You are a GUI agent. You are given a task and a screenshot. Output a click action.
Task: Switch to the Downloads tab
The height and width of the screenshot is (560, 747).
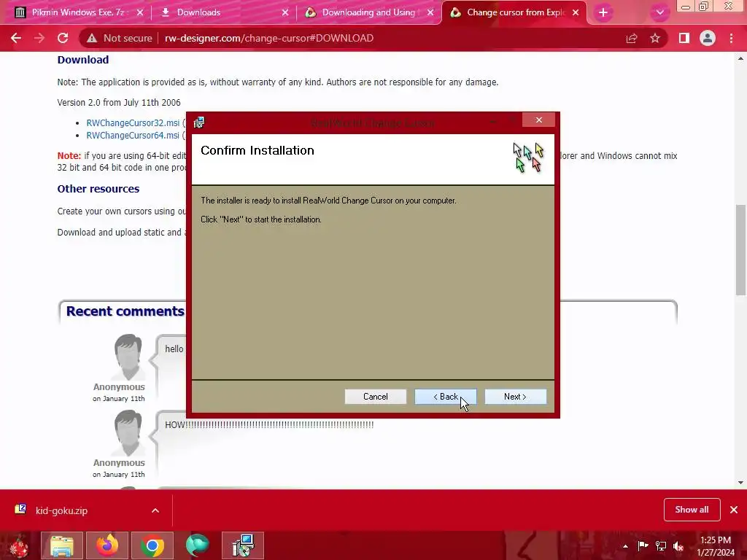pos(198,12)
